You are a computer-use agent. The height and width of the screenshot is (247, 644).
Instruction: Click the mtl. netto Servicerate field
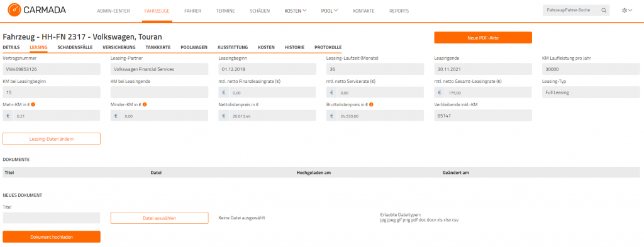(x=375, y=92)
